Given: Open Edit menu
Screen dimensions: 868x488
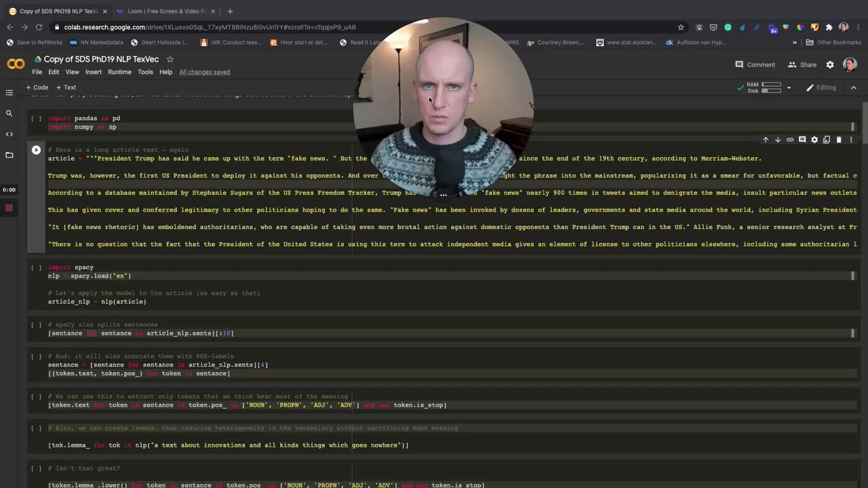Looking at the screenshot, I should click(54, 72).
